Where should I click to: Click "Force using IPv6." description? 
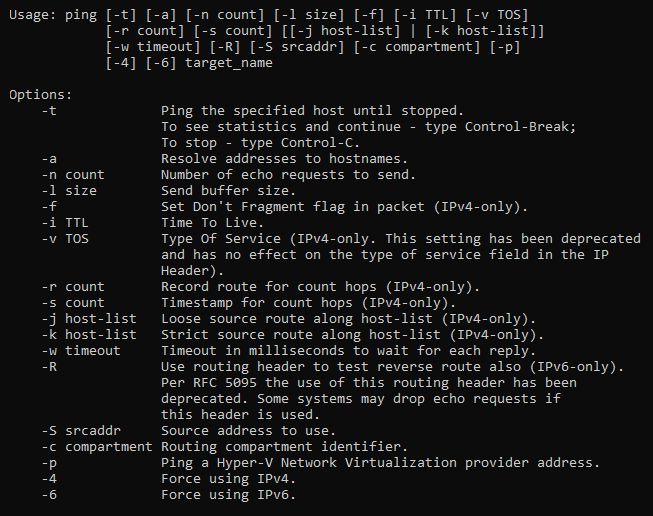227,494
